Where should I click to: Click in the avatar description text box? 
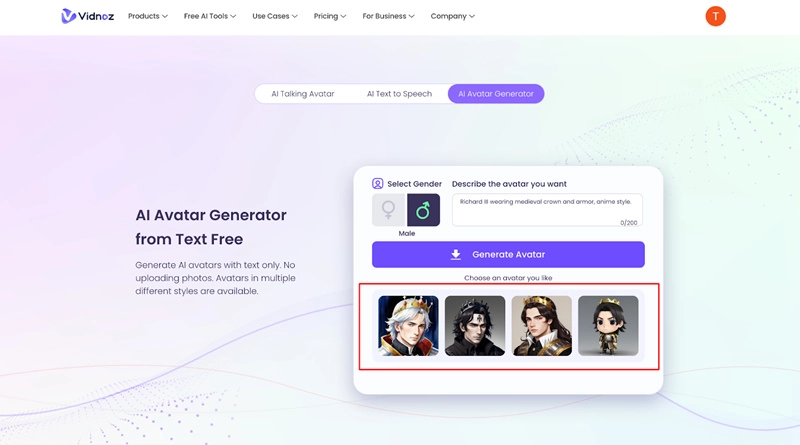[547, 210]
